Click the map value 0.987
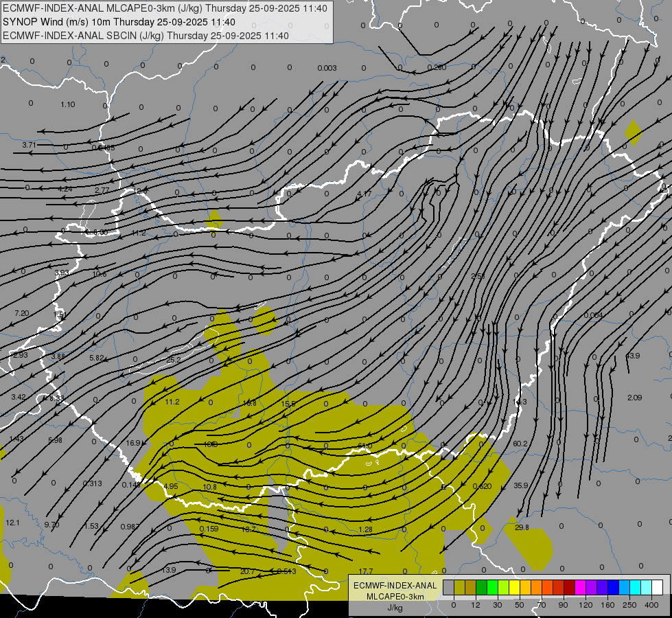Screen dimensions: 672x618 130,527
